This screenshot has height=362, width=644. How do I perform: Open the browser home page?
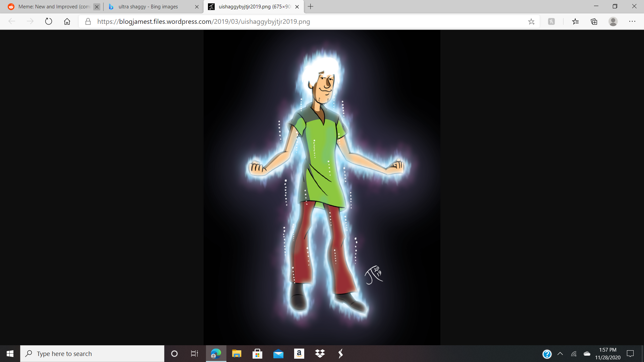tap(67, 21)
